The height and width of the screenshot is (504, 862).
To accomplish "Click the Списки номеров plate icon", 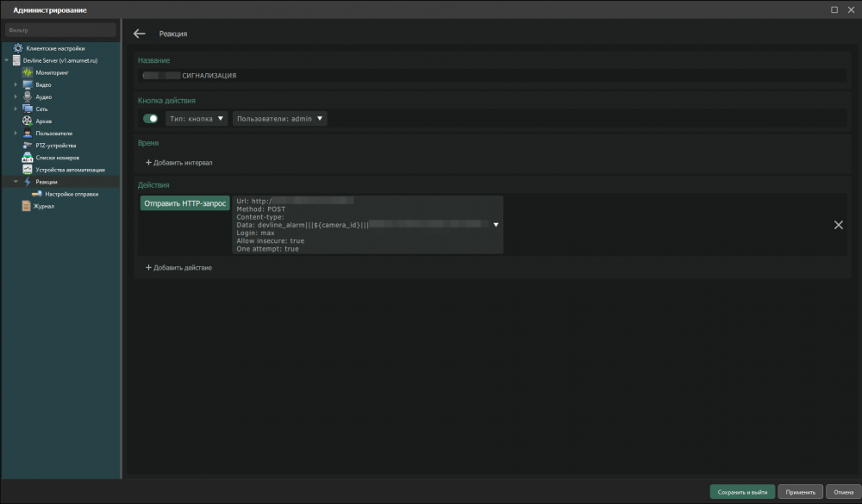I will [x=28, y=158].
